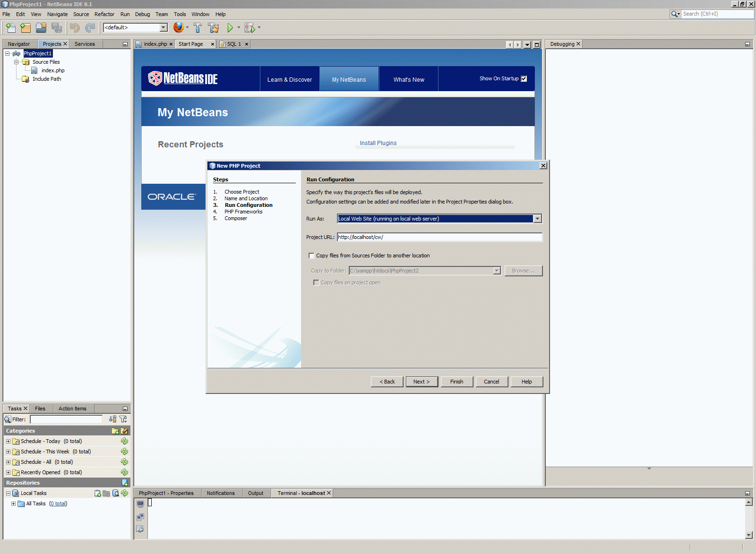Open a local terminal tab icon

point(140,504)
